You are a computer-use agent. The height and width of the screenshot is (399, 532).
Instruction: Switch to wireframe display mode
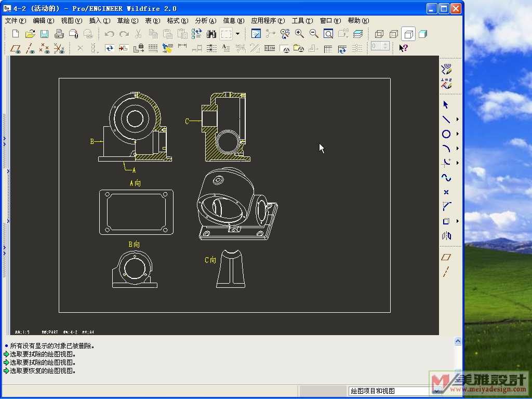(x=379, y=34)
